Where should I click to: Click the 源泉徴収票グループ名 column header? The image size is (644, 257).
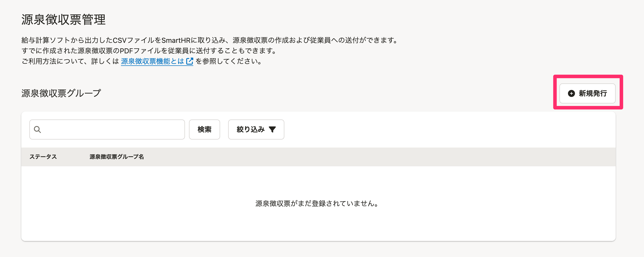click(117, 157)
